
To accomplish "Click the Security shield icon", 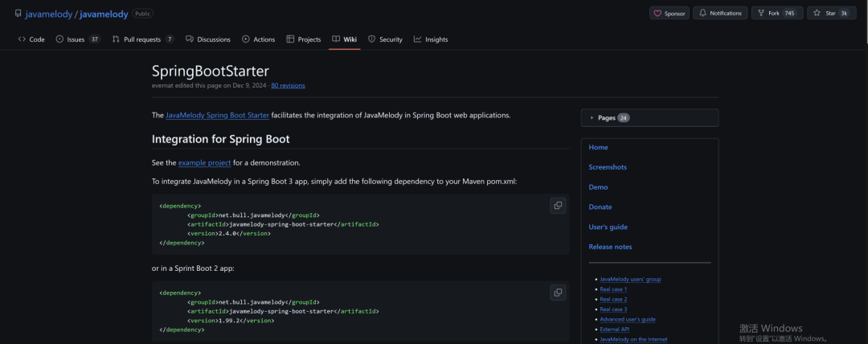I will tap(371, 39).
